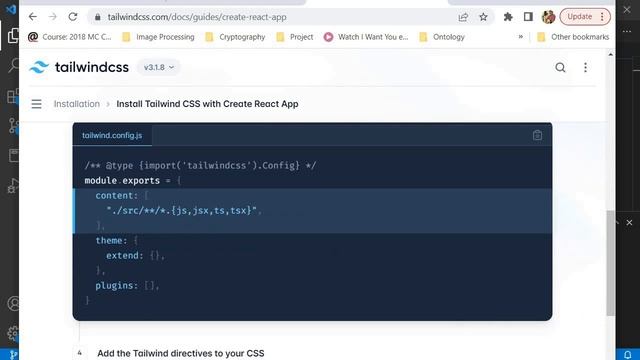Viewport: 640px width, 360px height.
Task: Open VS Code Manage gear icon
Action: (13, 333)
